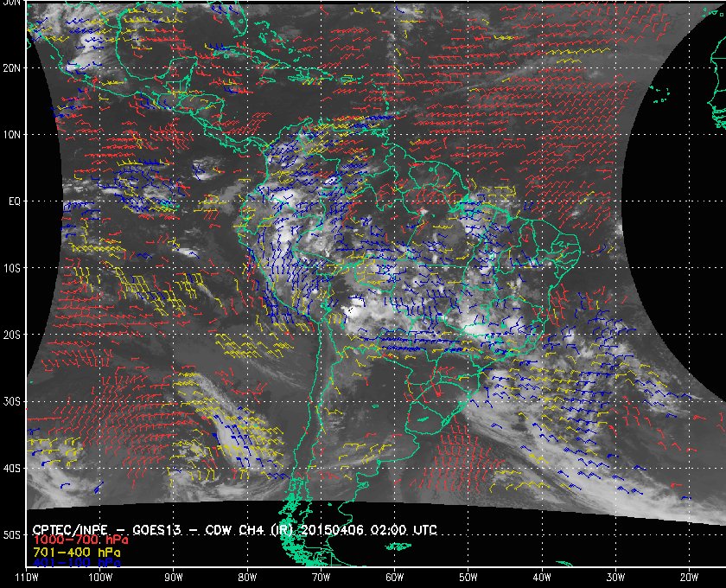Select the 80W longitude label
Screen dimensions: 726x588
pyautogui.click(x=247, y=578)
